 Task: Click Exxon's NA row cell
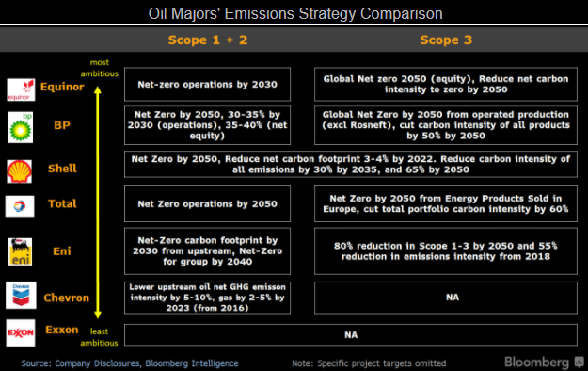pyautogui.click(x=351, y=335)
